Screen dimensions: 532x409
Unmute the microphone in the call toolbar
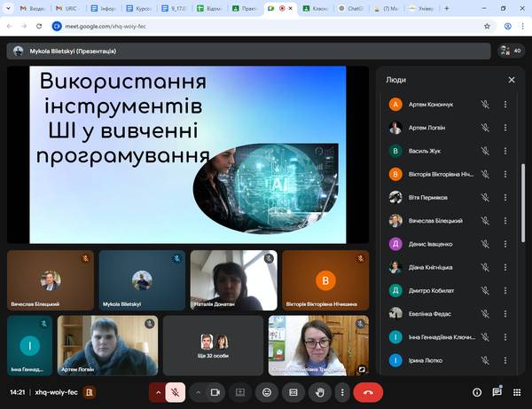(x=177, y=391)
